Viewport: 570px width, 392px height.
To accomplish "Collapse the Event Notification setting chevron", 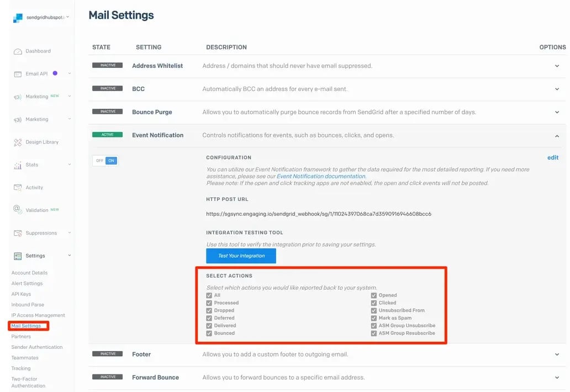I will pos(557,136).
